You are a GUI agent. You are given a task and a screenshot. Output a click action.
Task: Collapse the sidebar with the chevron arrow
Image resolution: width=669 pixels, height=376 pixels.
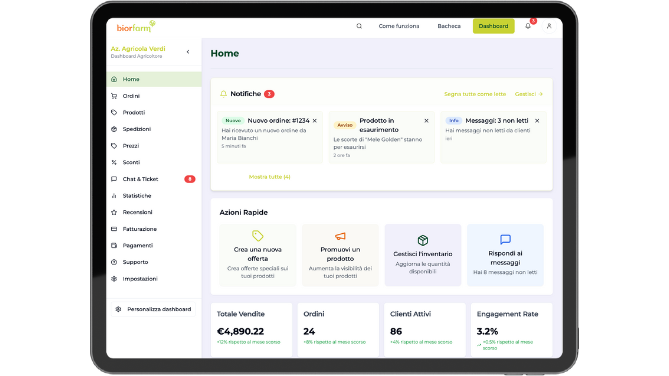click(188, 52)
